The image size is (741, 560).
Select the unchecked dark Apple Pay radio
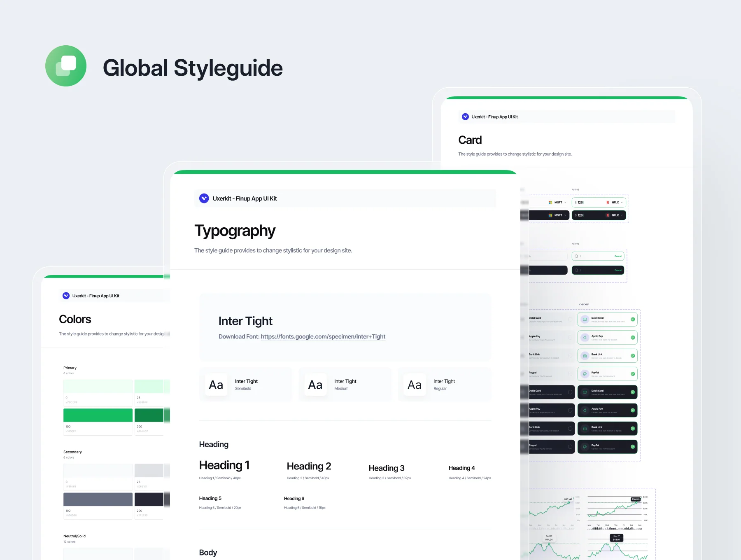point(570,410)
